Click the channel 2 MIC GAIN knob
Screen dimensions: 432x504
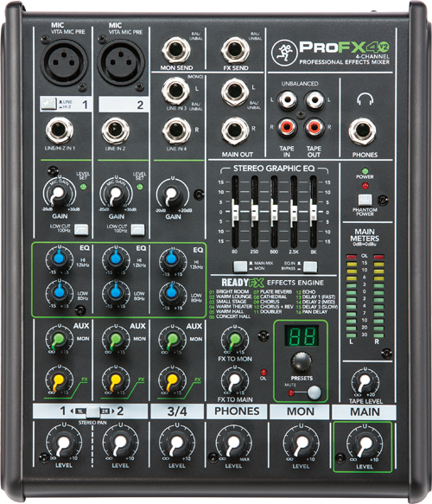tap(115, 194)
